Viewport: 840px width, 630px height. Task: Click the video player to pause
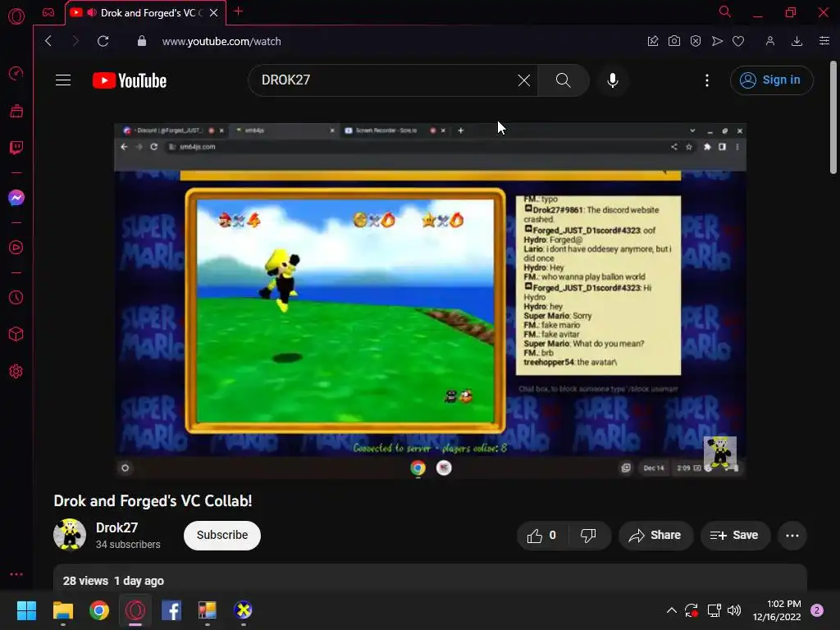430,300
